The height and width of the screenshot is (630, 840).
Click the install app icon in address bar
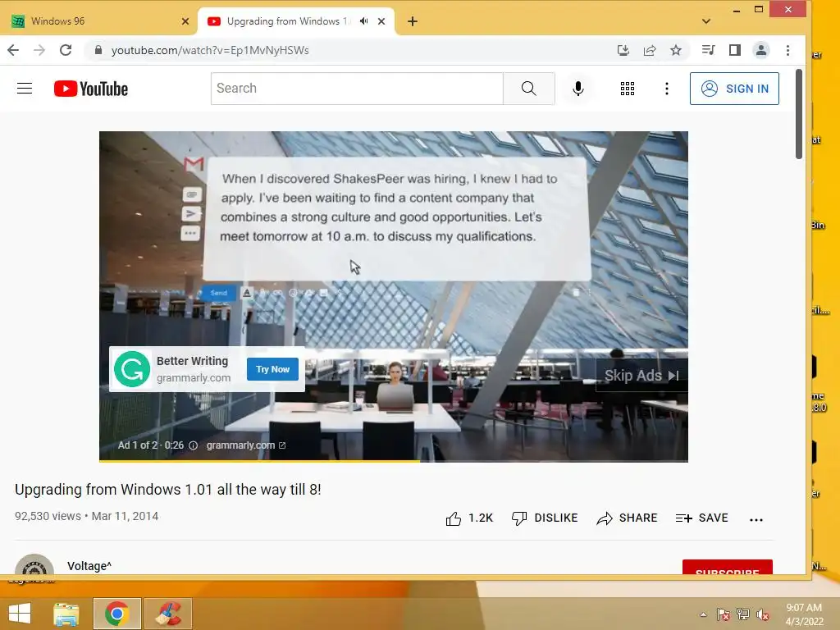coord(623,50)
